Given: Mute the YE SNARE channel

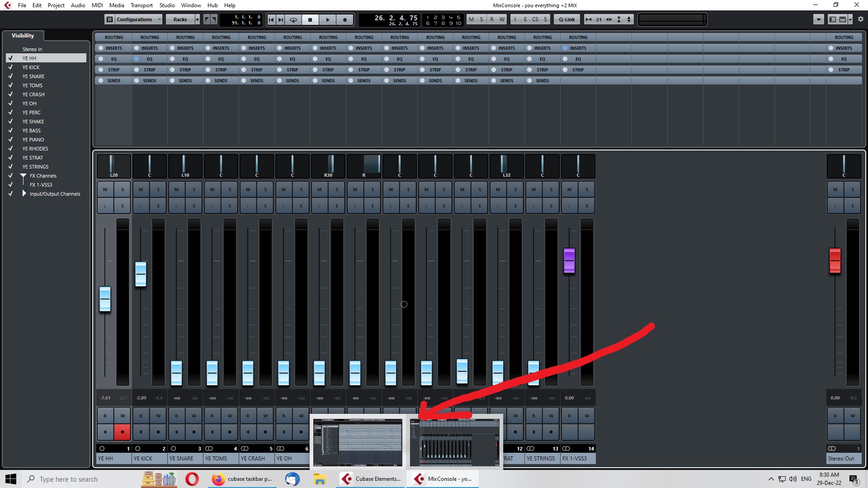Looking at the screenshot, I should [x=176, y=189].
